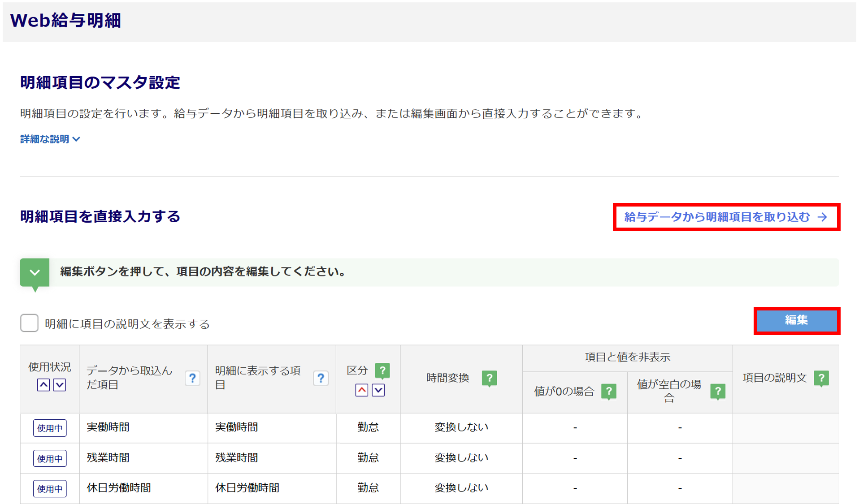Sort 使用状況 column ascending with up arrow
Screen dimensions: 859x504
click(43, 385)
